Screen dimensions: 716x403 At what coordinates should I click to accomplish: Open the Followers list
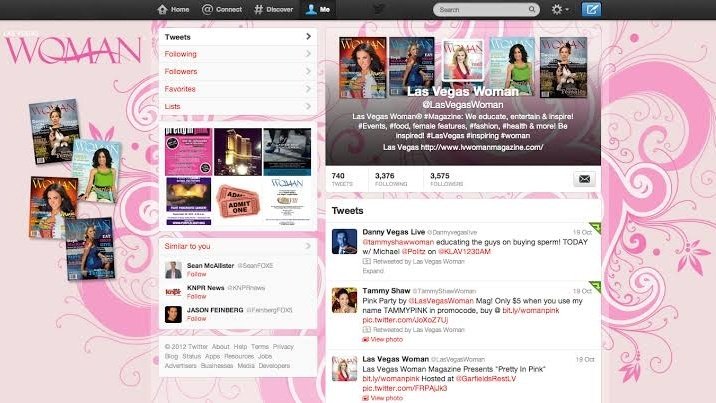tap(238, 71)
